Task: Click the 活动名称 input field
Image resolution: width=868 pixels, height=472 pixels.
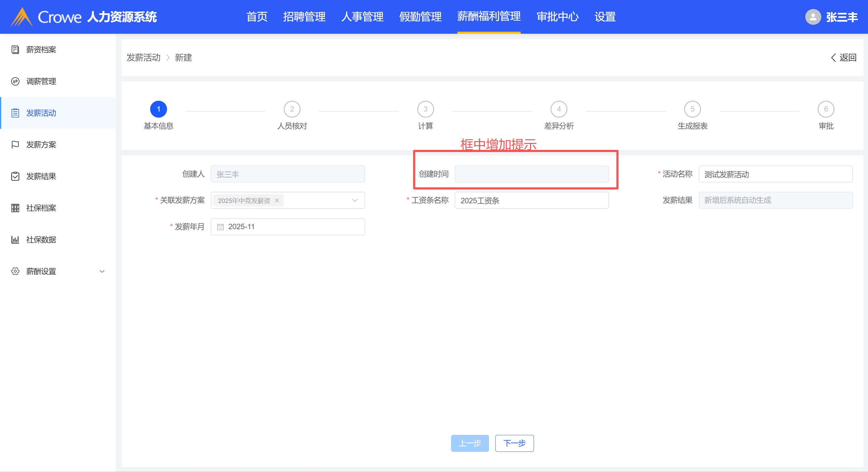Action: [x=775, y=174]
